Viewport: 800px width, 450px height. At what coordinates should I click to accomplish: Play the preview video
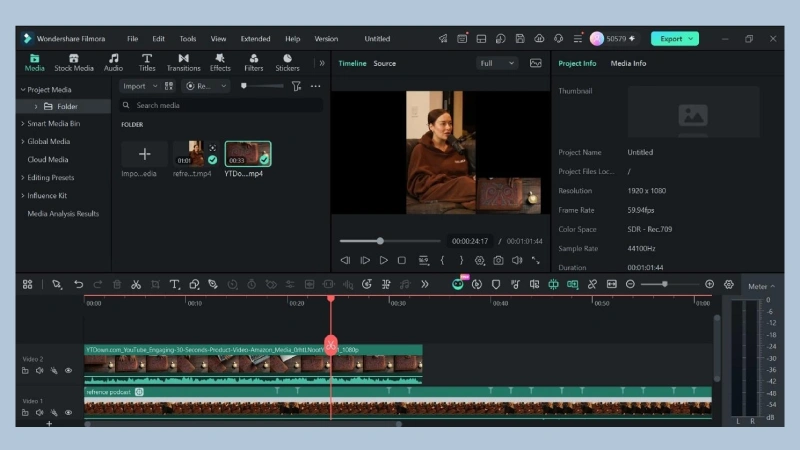(x=384, y=260)
